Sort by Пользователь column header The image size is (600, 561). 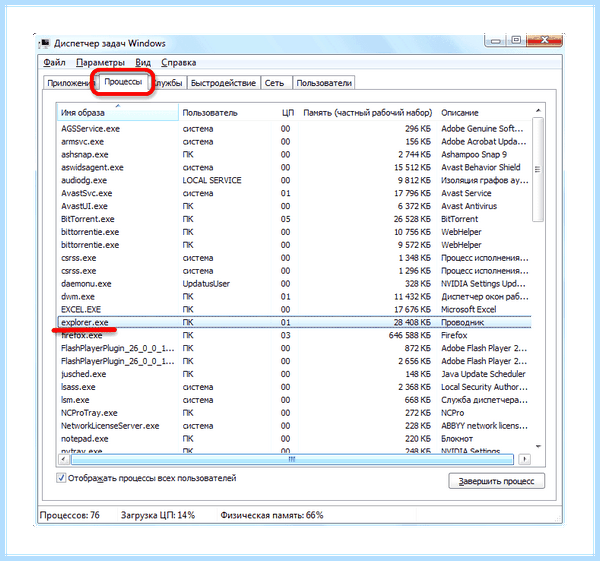tap(226, 113)
